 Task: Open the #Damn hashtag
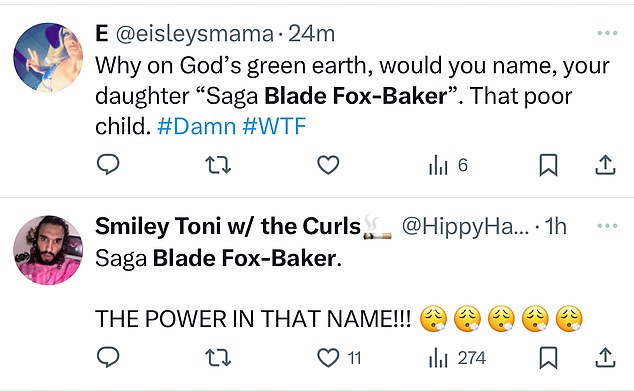click(x=197, y=126)
